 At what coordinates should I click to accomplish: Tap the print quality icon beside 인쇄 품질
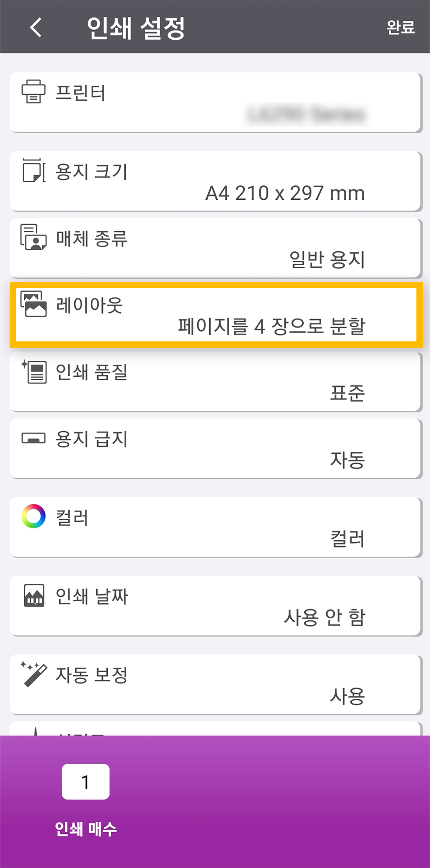click(x=33, y=371)
